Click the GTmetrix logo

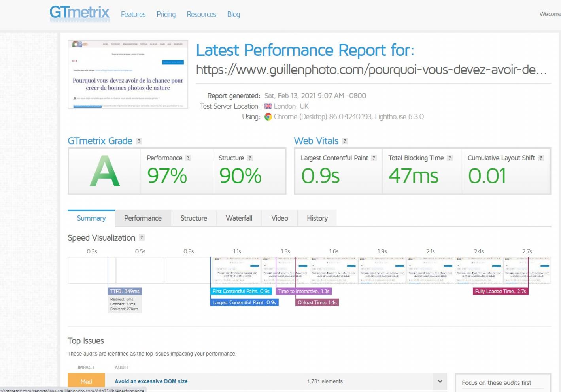tap(79, 13)
